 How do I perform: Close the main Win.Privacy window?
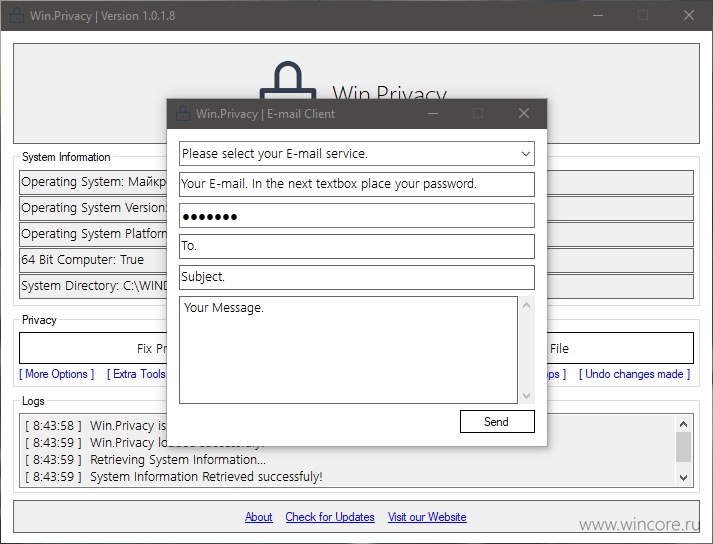(689, 15)
